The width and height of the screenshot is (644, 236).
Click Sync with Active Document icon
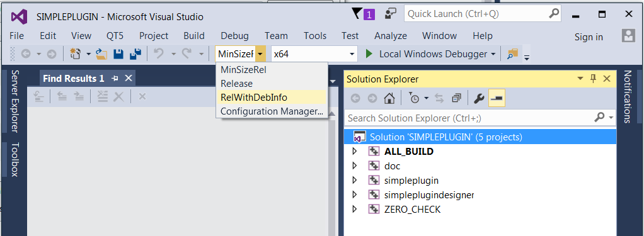pos(439,98)
